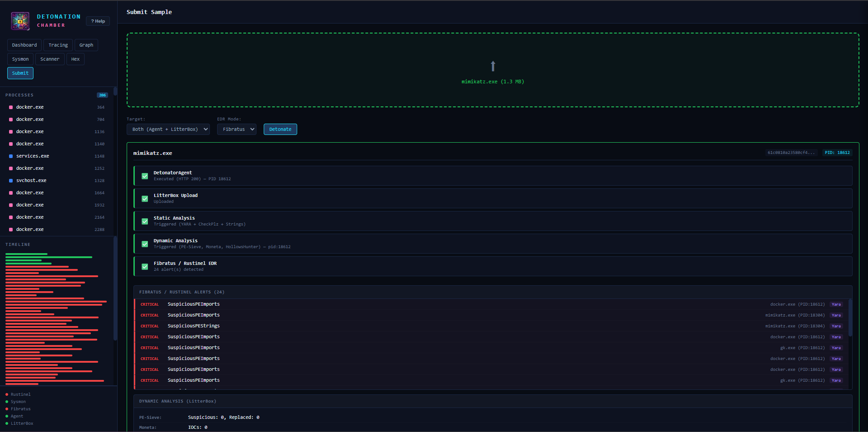Image resolution: width=868 pixels, height=432 pixels.
Task: Click the Yara tag on first gk.exe row
Action: coord(836,348)
